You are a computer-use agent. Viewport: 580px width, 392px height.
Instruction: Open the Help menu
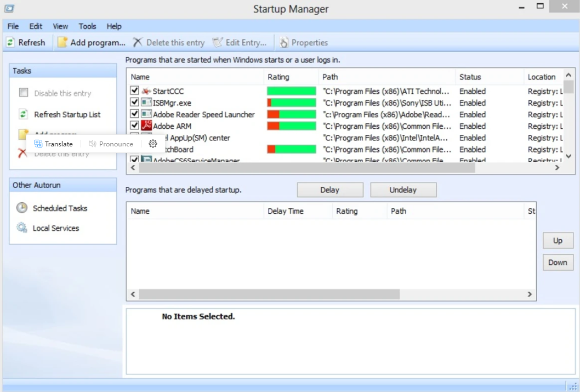[x=114, y=26]
